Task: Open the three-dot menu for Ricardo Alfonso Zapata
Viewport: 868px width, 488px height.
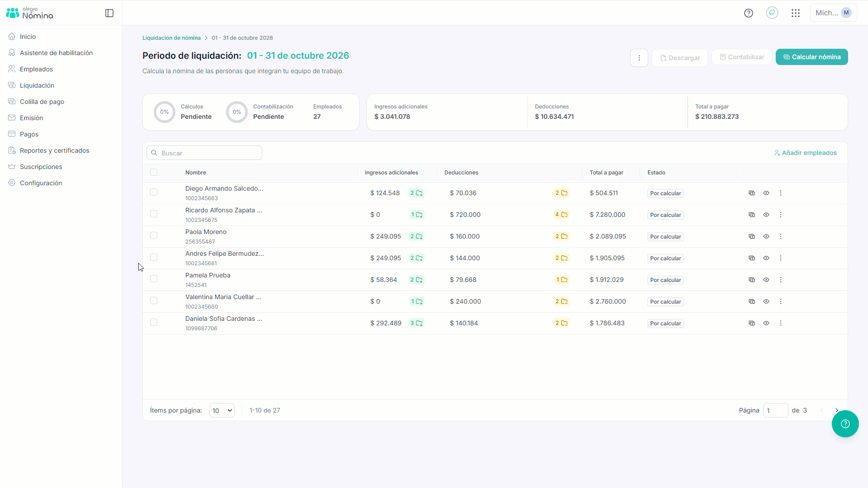Action: tap(781, 215)
